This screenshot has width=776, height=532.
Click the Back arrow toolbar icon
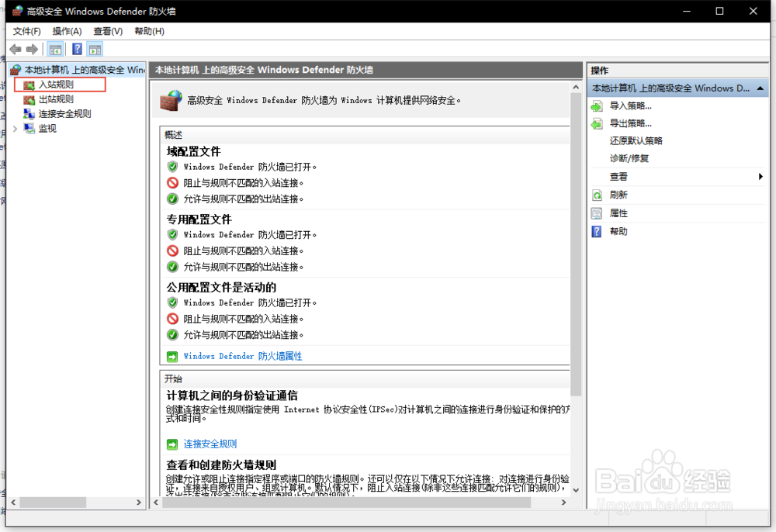coord(16,50)
